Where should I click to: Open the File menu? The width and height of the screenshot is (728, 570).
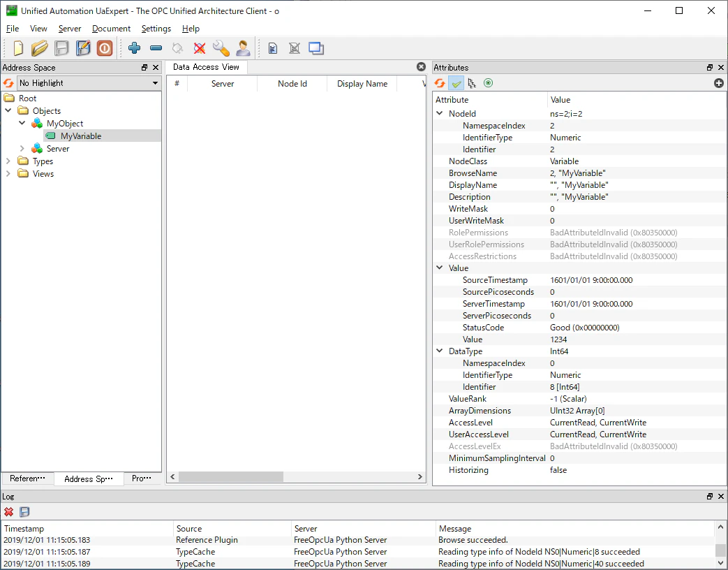(x=13, y=29)
